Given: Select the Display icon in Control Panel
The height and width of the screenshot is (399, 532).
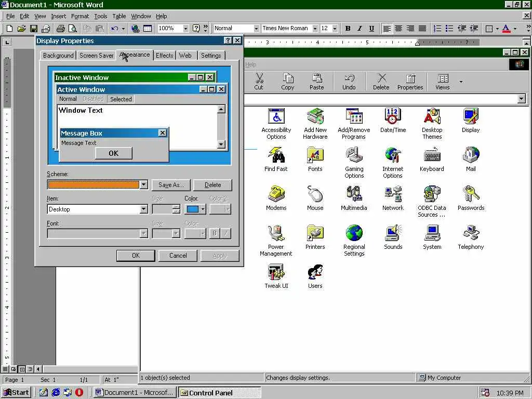Looking at the screenshot, I should [471, 121].
